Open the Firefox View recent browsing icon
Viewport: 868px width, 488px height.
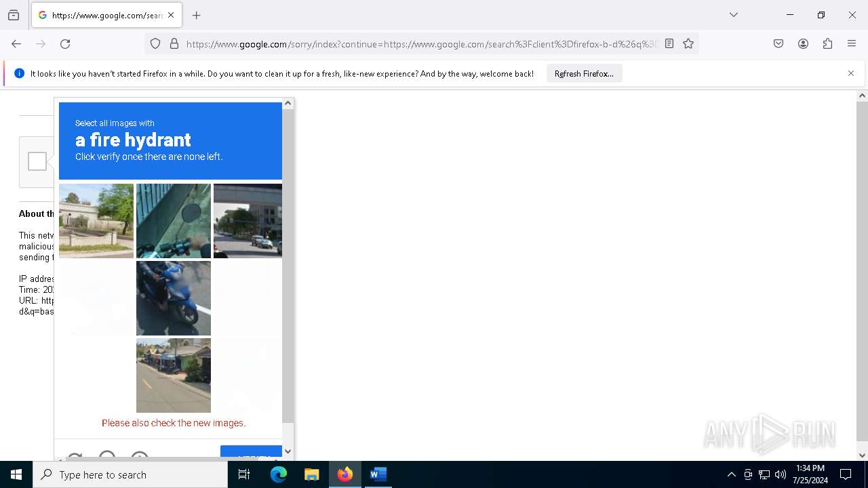pyautogui.click(x=14, y=15)
